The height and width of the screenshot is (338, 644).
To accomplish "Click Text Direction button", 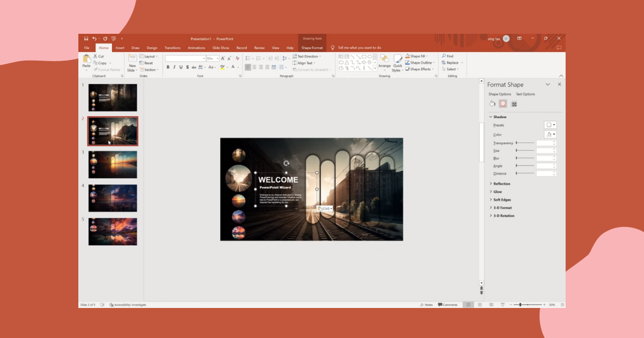I will 306,56.
